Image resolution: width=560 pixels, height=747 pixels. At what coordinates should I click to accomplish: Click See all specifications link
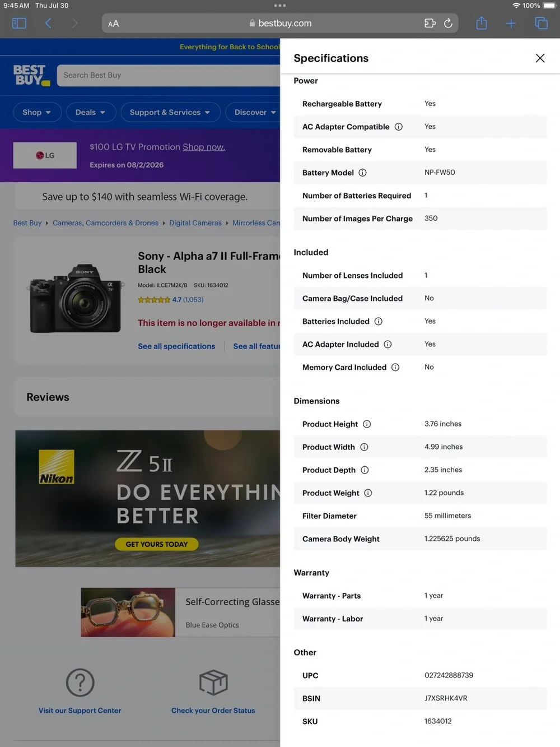click(x=176, y=346)
